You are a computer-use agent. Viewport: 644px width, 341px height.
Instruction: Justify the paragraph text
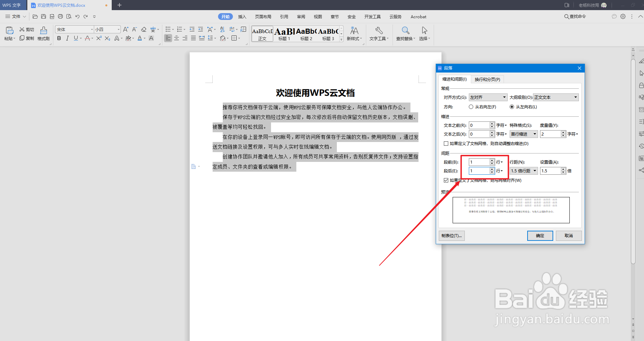click(193, 38)
